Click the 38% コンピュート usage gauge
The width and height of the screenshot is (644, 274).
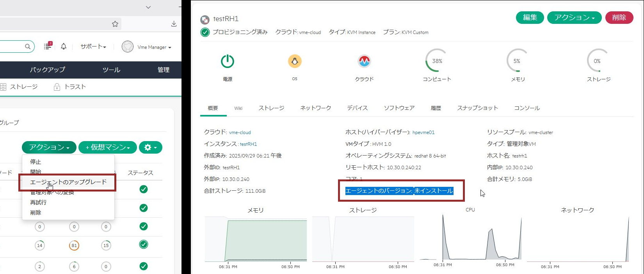coord(437,61)
